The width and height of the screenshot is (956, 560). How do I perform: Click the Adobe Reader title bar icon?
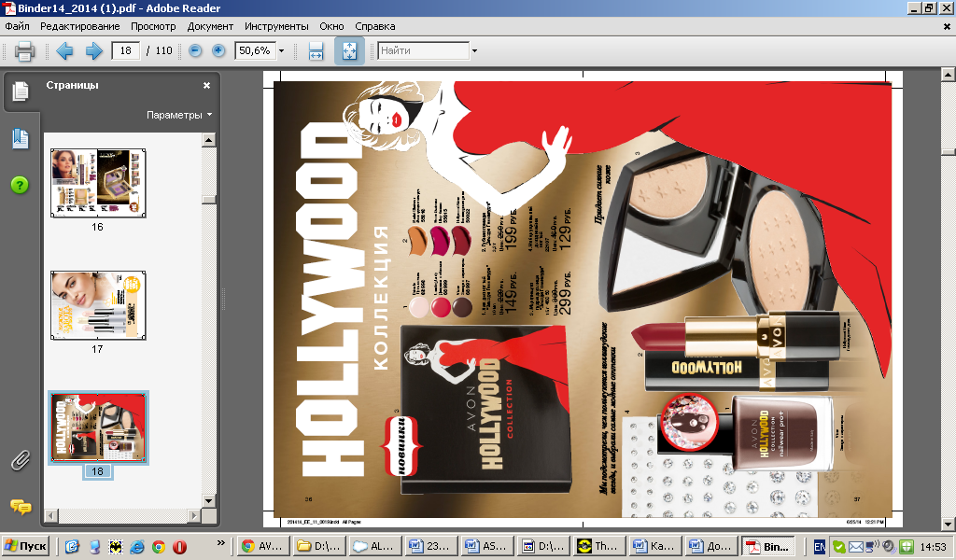tap(8, 7)
